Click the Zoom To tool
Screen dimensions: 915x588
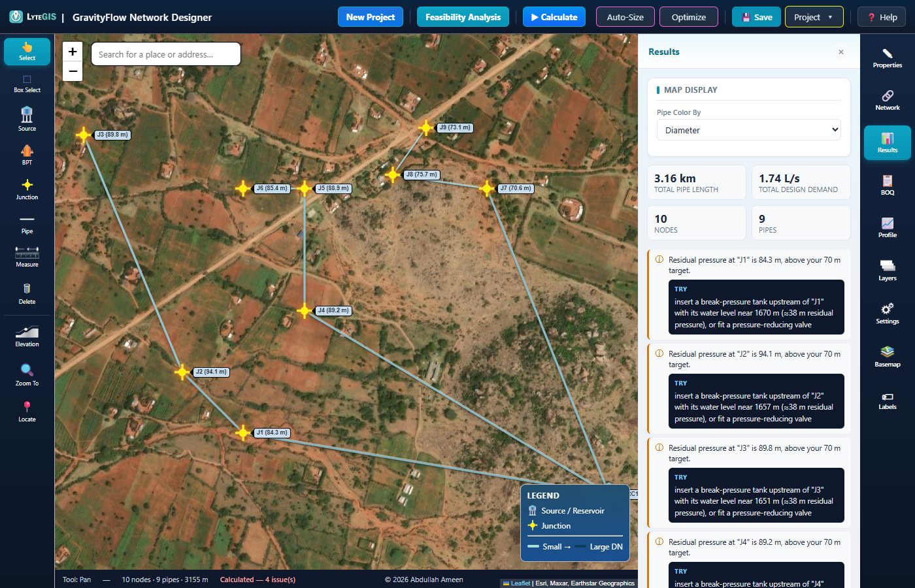[27, 375]
